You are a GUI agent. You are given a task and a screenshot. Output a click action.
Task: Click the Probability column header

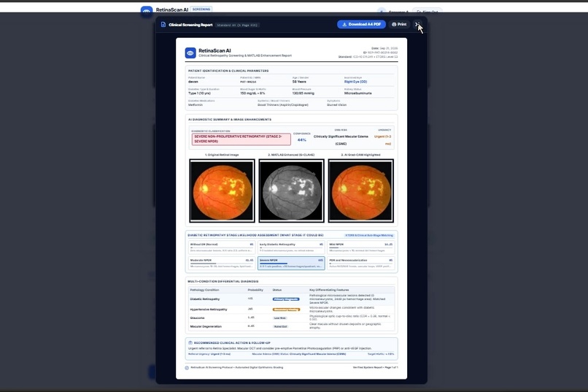click(x=255, y=290)
